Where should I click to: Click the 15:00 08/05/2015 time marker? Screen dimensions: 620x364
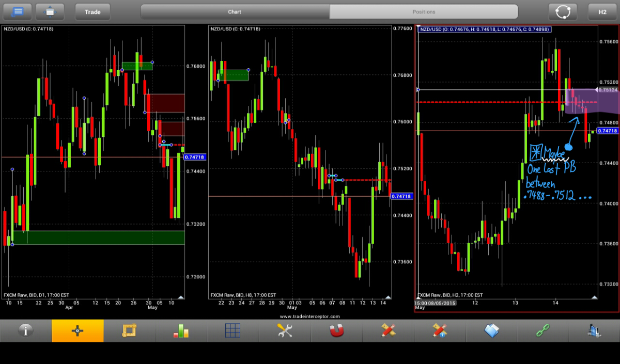coord(435,303)
